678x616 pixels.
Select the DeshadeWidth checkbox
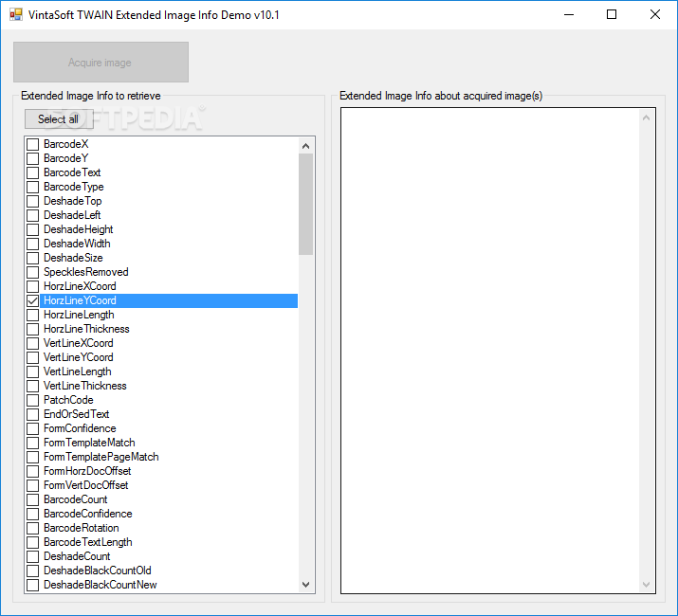pos(33,244)
